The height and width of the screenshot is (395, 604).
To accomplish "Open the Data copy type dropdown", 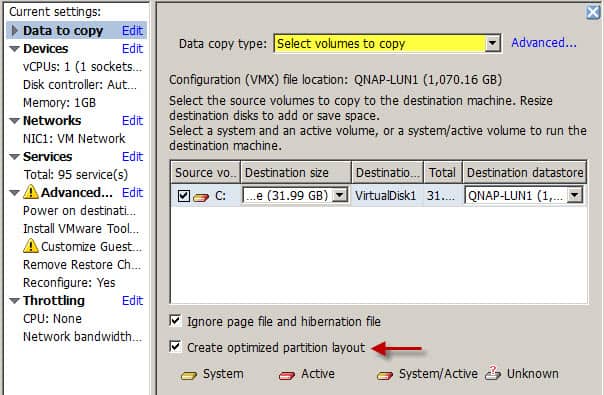I will click(x=492, y=43).
